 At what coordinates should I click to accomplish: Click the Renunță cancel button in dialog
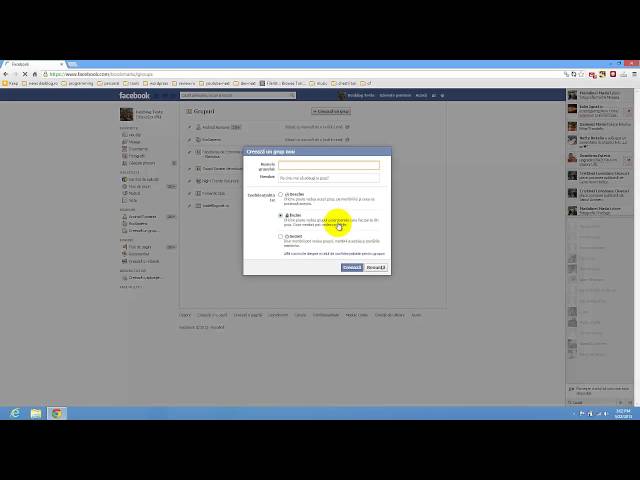376,267
